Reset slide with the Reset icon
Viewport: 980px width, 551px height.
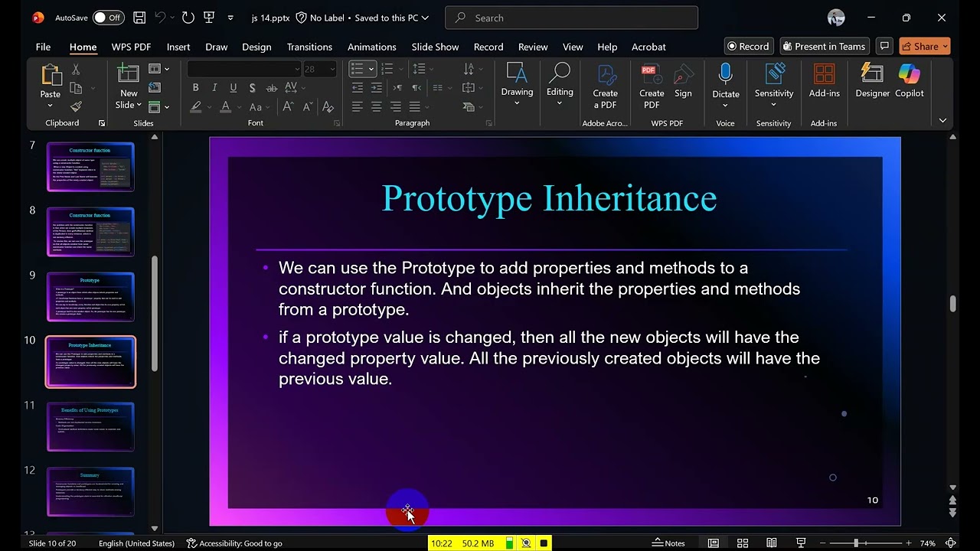155,88
